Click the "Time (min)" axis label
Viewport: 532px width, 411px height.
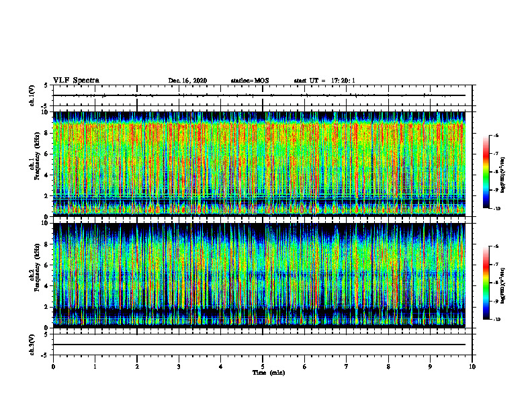click(x=269, y=373)
